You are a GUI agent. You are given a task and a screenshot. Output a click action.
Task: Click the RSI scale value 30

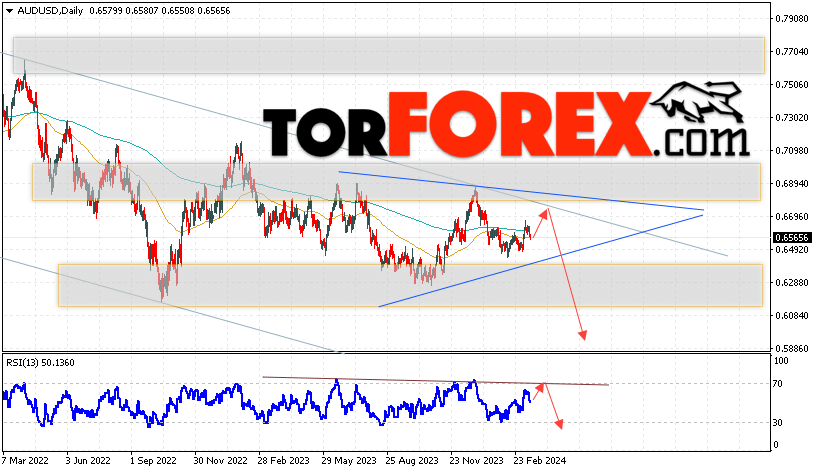pyautogui.click(x=777, y=423)
